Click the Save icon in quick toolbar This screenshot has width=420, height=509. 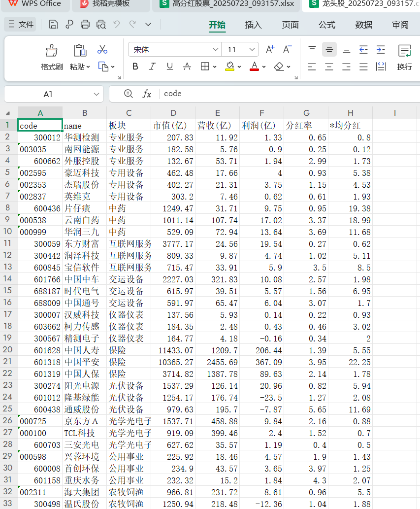pos(54,24)
